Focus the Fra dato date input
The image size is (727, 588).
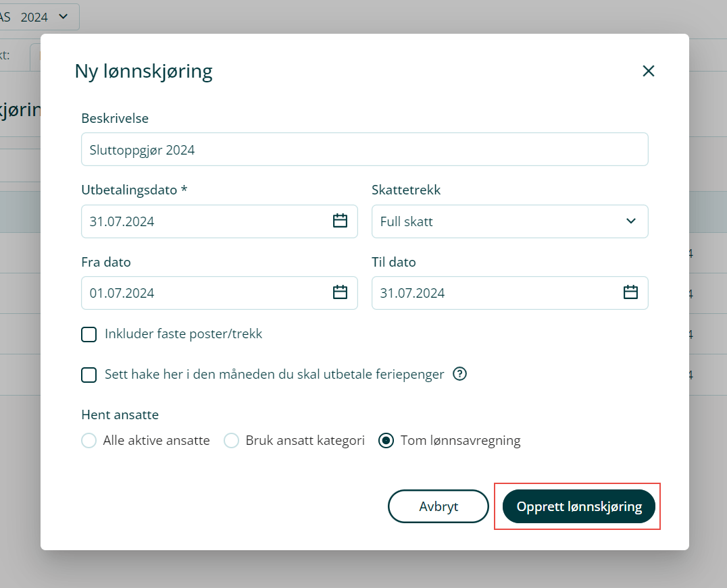click(x=203, y=293)
